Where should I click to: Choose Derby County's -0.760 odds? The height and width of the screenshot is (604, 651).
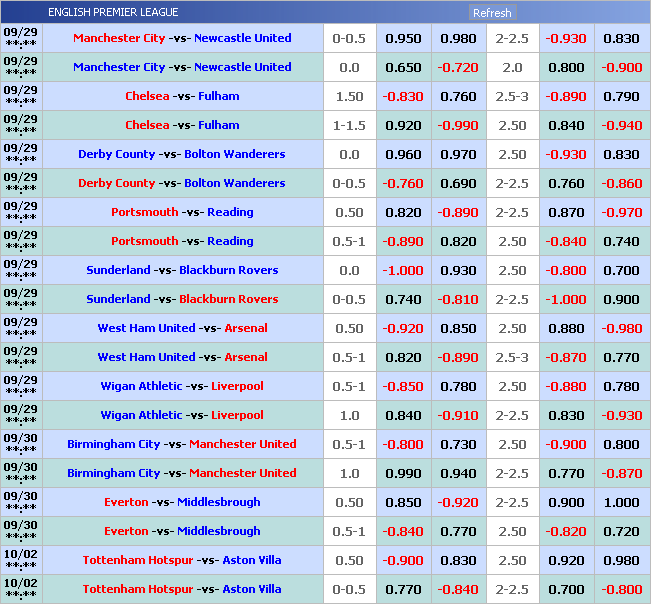(403, 183)
